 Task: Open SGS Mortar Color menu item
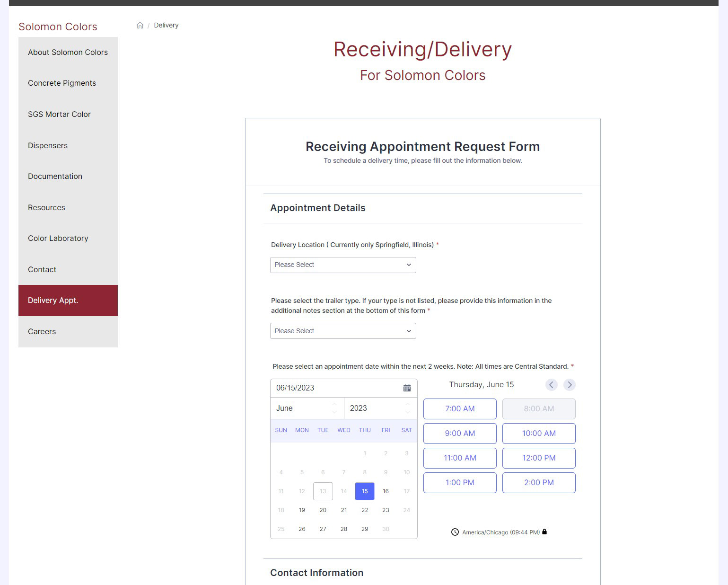click(68, 115)
